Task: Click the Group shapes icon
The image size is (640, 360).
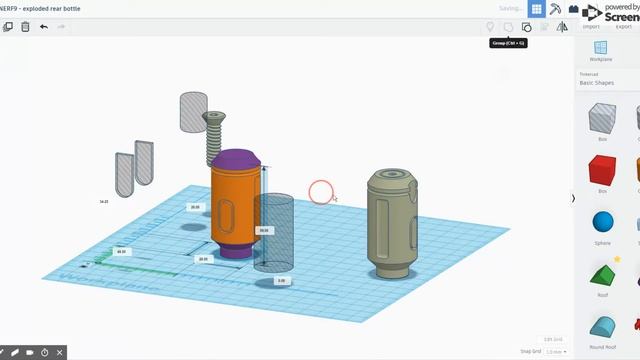Action: point(508,27)
